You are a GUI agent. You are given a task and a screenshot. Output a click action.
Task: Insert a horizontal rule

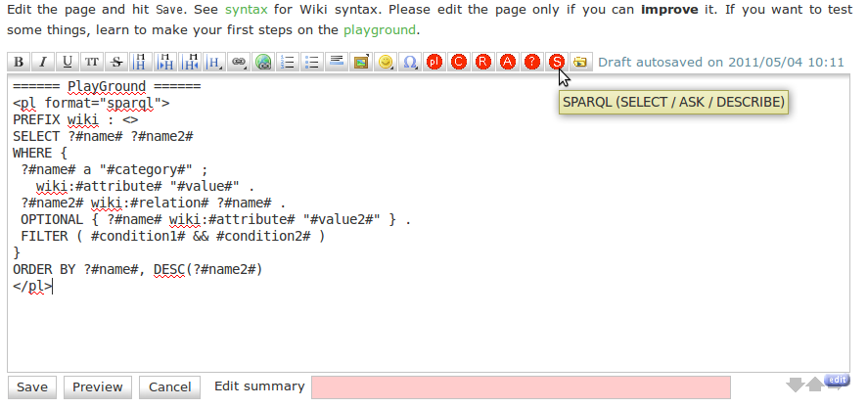pyautogui.click(x=337, y=62)
